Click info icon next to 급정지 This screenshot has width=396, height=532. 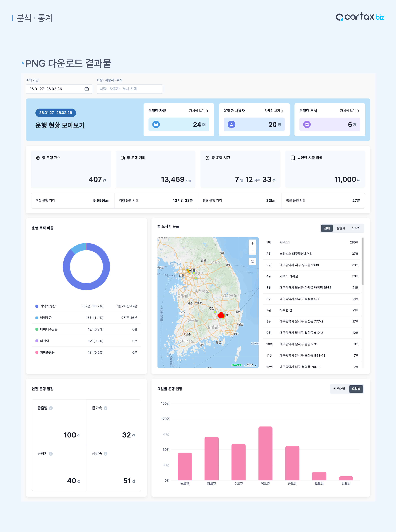click(51, 454)
